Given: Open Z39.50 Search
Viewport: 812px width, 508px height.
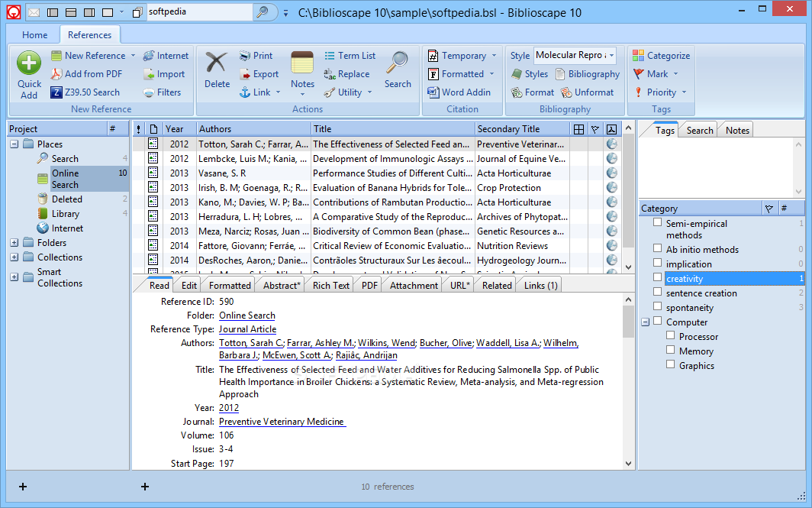Looking at the screenshot, I should pos(85,92).
